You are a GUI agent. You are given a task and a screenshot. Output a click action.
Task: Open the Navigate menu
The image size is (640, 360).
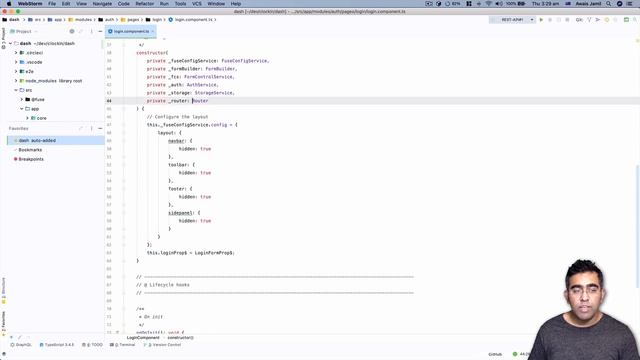pyautogui.click(x=102, y=4)
